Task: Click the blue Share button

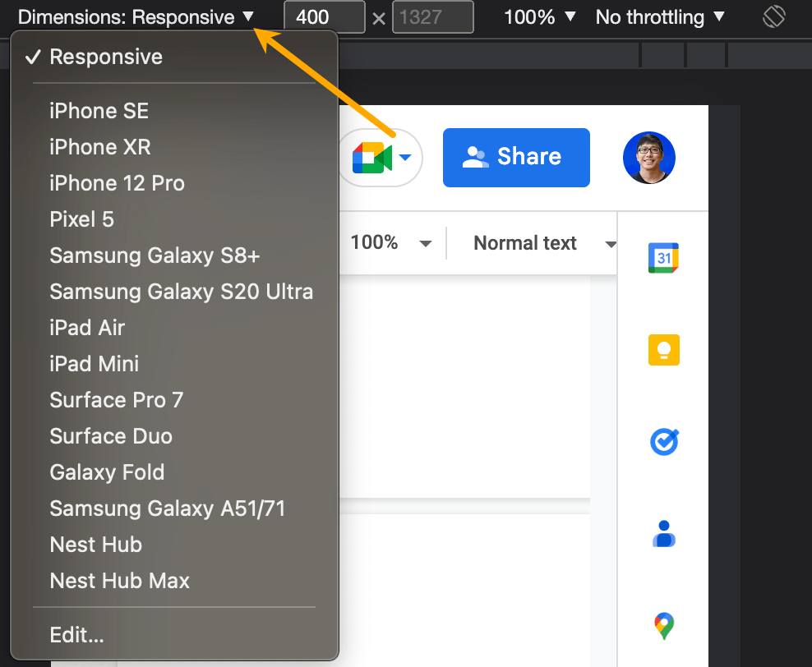Action: [x=516, y=156]
